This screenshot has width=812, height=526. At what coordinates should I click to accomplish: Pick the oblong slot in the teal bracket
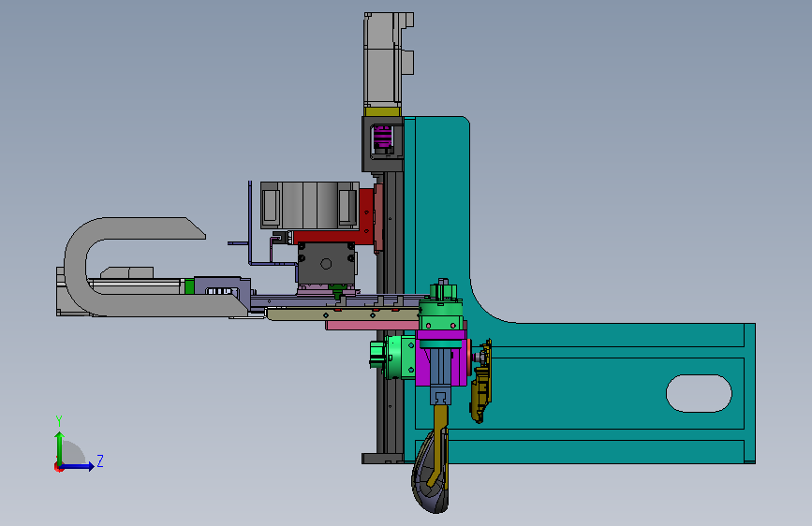point(699,393)
